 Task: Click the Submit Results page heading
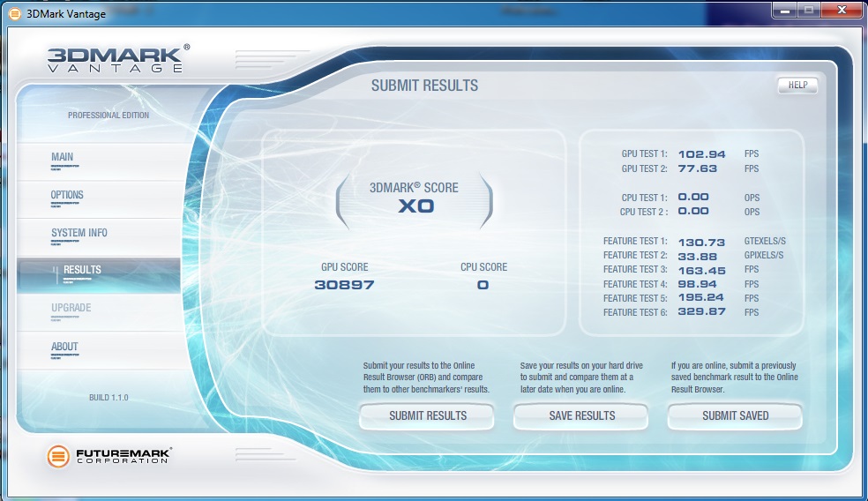coord(424,86)
